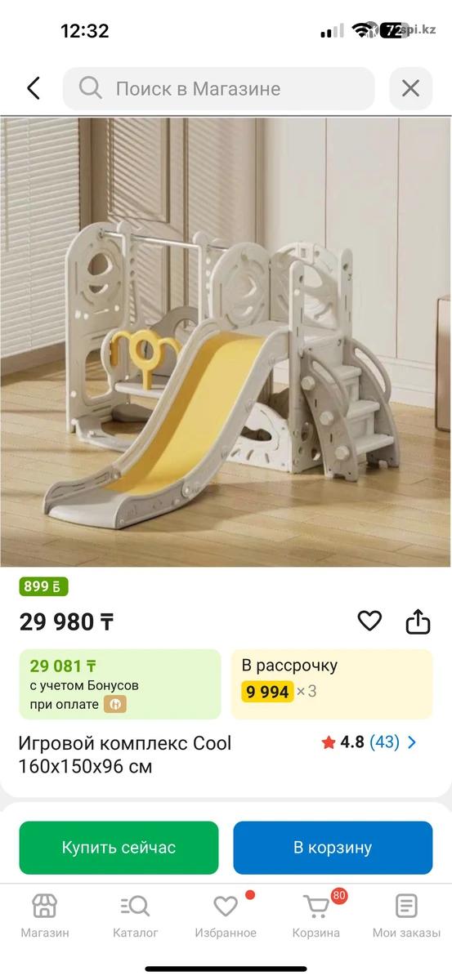Focus the Поиск в Магазине search field

coord(219,88)
